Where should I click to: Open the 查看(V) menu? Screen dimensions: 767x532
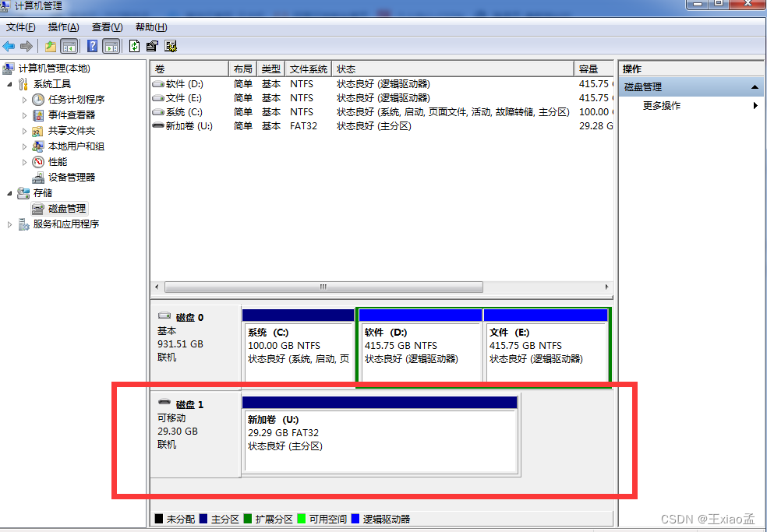coord(107,27)
